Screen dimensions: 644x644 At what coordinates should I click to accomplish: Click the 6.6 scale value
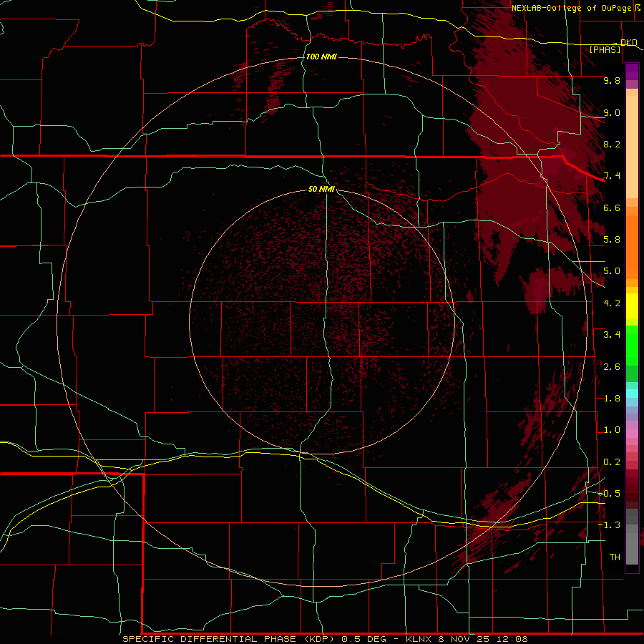coord(612,208)
